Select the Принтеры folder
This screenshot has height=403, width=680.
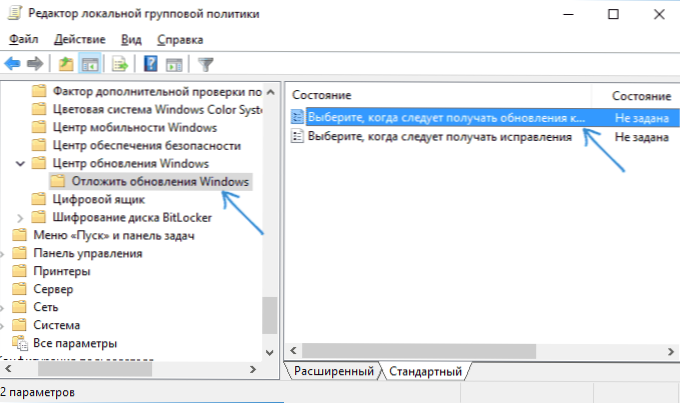(62, 271)
